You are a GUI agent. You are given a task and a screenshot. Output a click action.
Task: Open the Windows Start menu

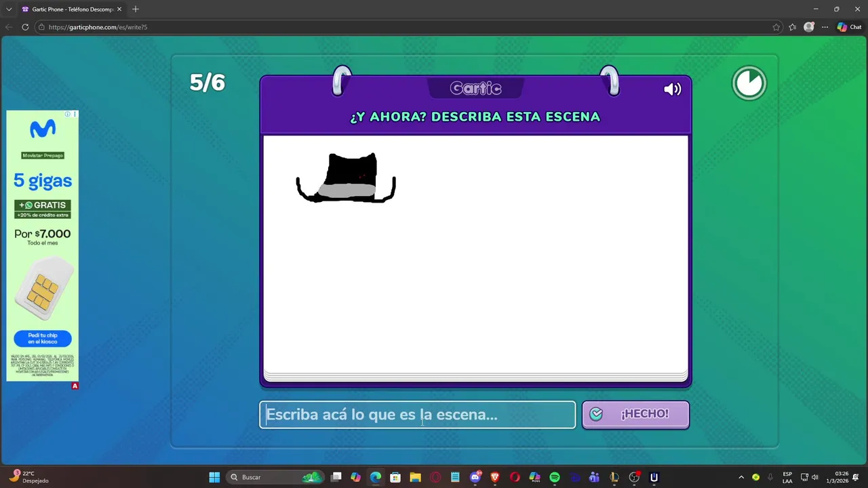click(x=214, y=477)
